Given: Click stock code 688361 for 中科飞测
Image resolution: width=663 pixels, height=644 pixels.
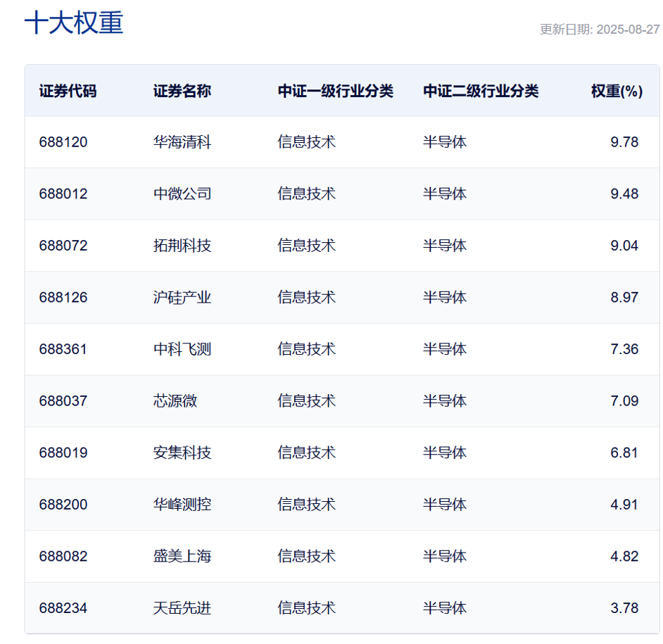Looking at the screenshot, I should [62, 348].
